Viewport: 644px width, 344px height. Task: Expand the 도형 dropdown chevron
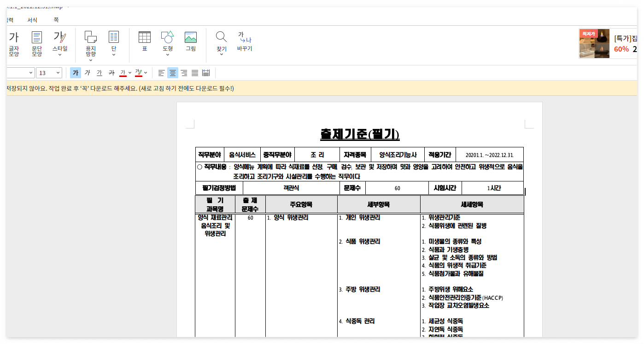(x=168, y=54)
